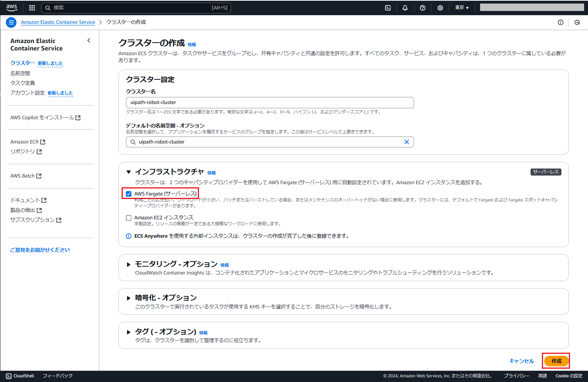Click the キャンセル button
Viewport: 588px width, 382px height.
[522, 361]
